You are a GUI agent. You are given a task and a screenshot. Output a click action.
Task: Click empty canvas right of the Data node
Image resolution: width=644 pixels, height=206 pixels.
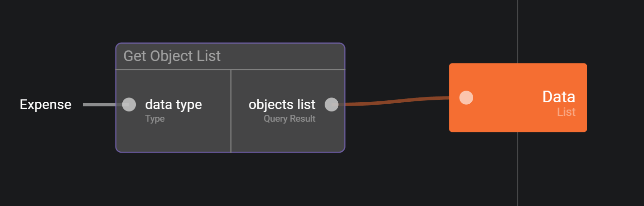pos(616,97)
